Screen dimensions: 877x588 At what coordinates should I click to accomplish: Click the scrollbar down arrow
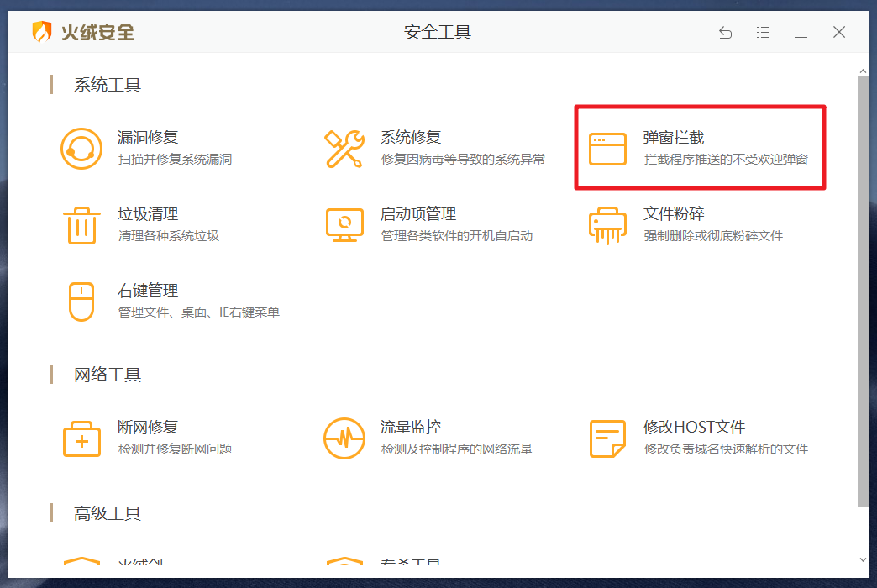click(x=863, y=560)
